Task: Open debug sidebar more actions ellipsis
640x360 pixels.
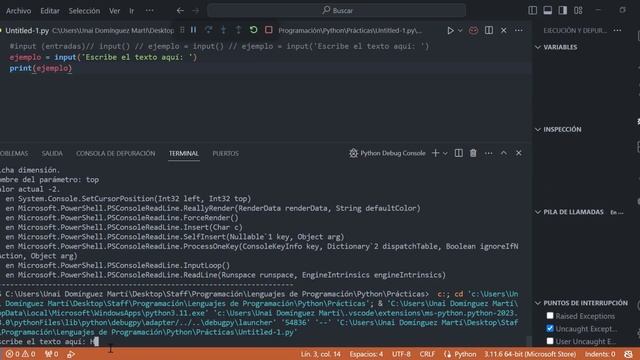Action: (x=617, y=30)
